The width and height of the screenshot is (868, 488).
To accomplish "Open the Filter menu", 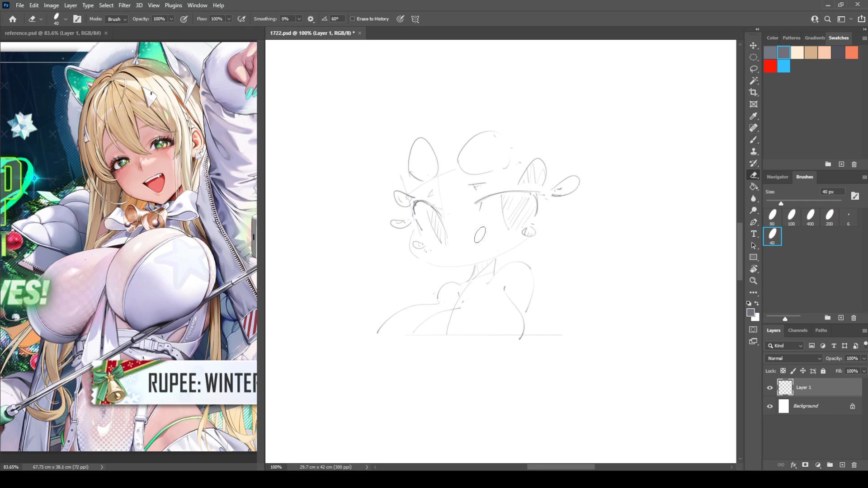I will [124, 5].
